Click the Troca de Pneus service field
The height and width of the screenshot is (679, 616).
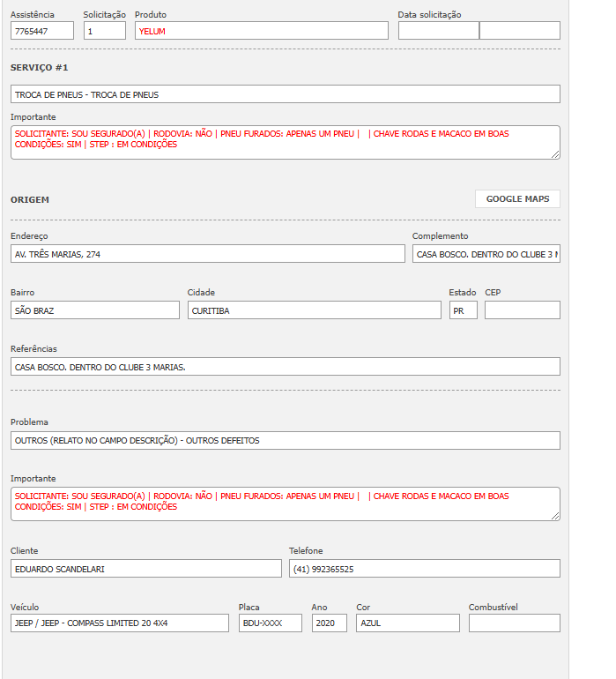point(286,94)
